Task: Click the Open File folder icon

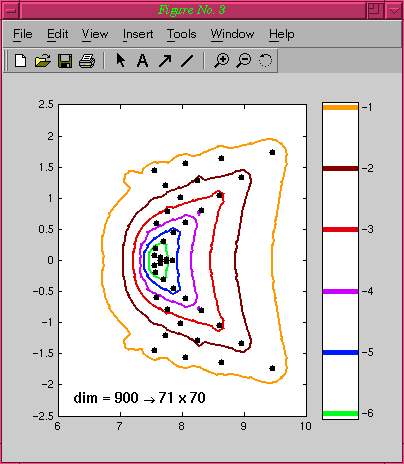Action: point(43,61)
